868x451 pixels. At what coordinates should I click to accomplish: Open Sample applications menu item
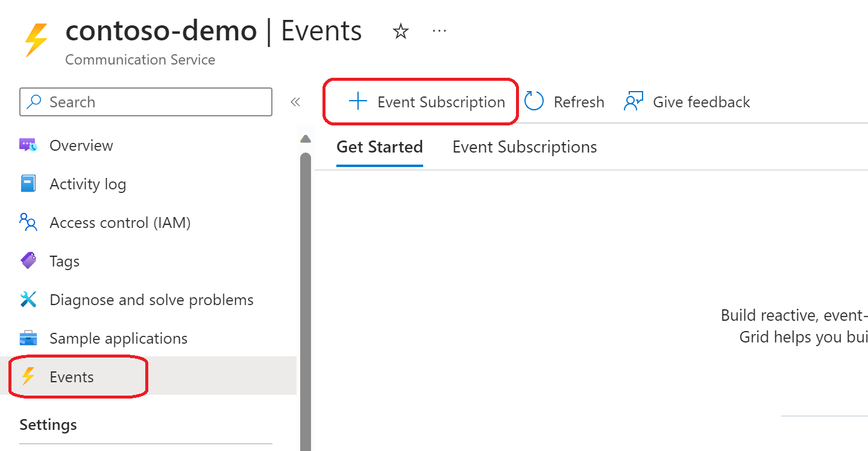pyautogui.click(x=118, y=338)
